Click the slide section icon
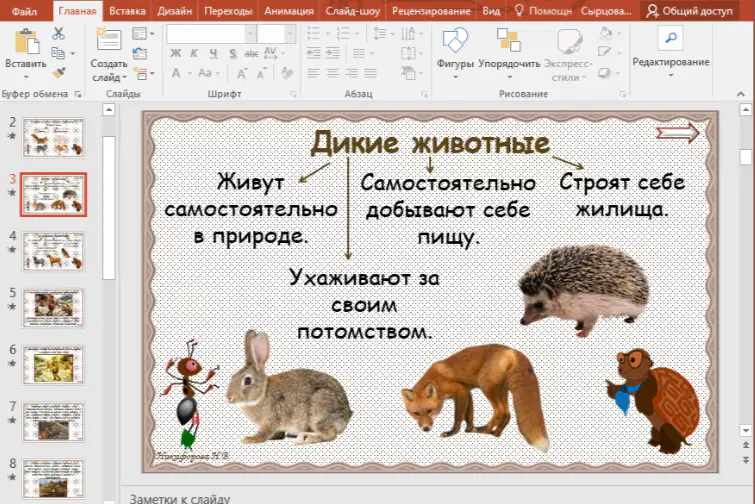755x504 pixels. coord(140,73)
